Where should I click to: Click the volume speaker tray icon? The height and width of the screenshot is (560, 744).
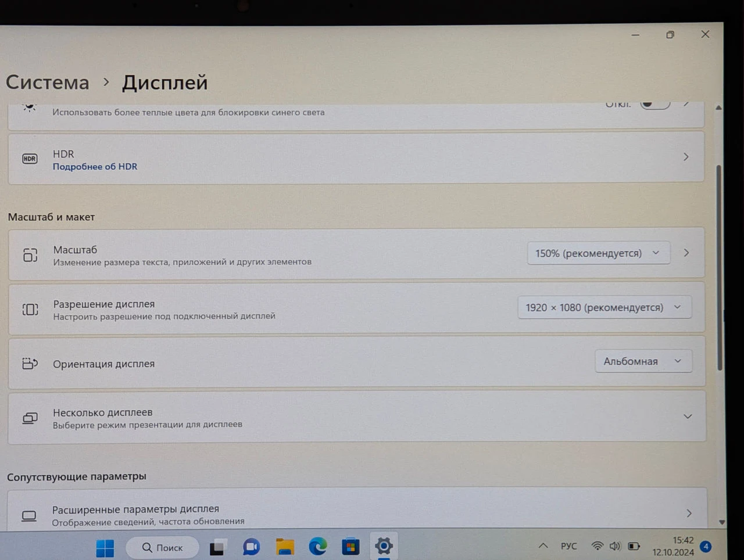click(615, 546)
